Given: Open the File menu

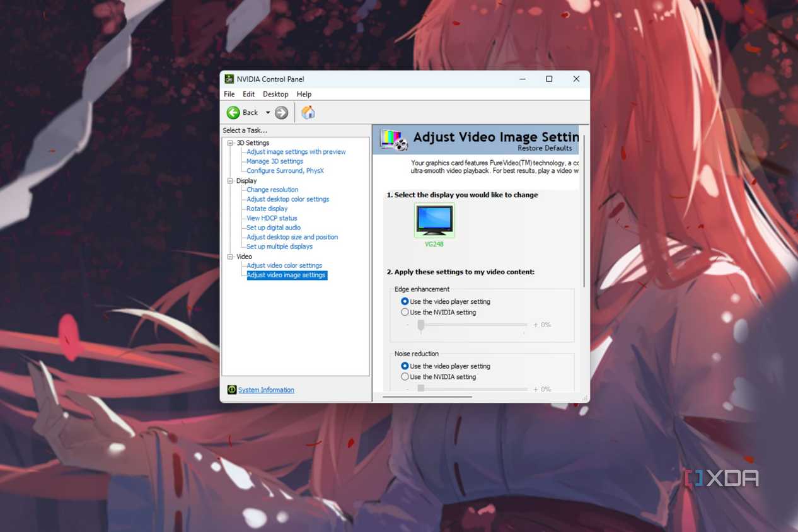Looking at the screenshot, I should click(x=229, y=94).
